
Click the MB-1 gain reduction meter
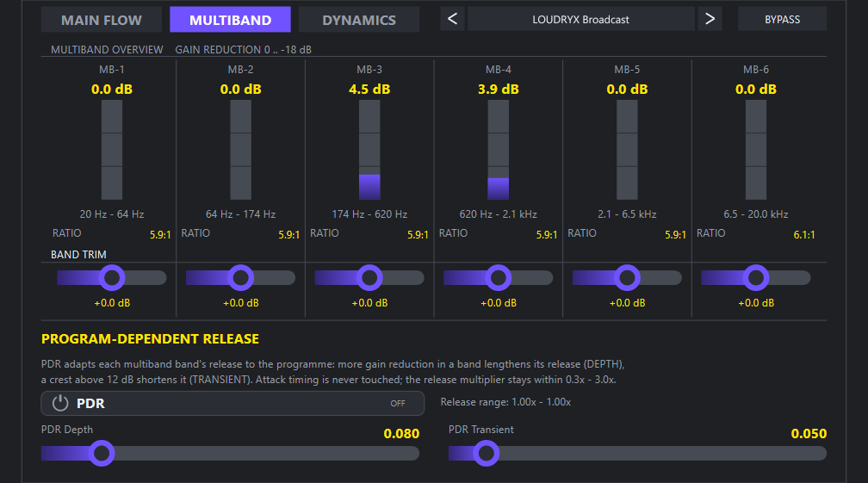[112, 150]
